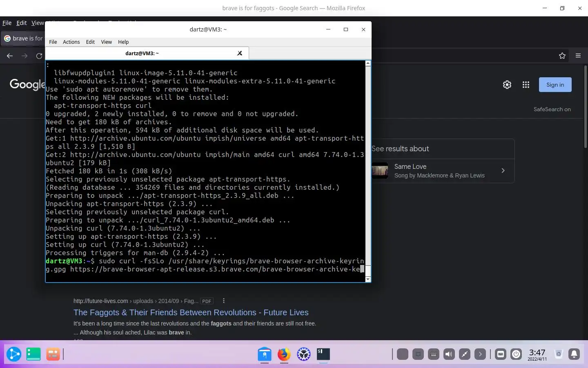Expand the tray with the arrow icon
The width and height of the screenshot is (588, 368).
point(480,354)
